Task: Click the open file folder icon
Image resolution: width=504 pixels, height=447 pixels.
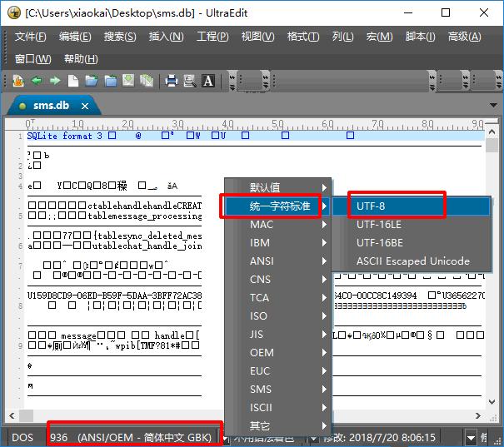Action: [x=91, y=81]
